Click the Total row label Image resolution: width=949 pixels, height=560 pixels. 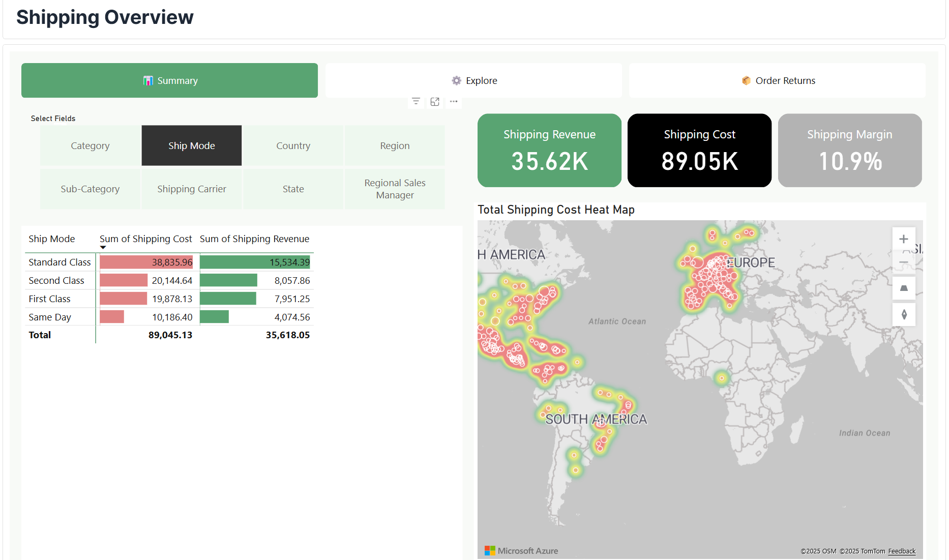tap(40, 335)
